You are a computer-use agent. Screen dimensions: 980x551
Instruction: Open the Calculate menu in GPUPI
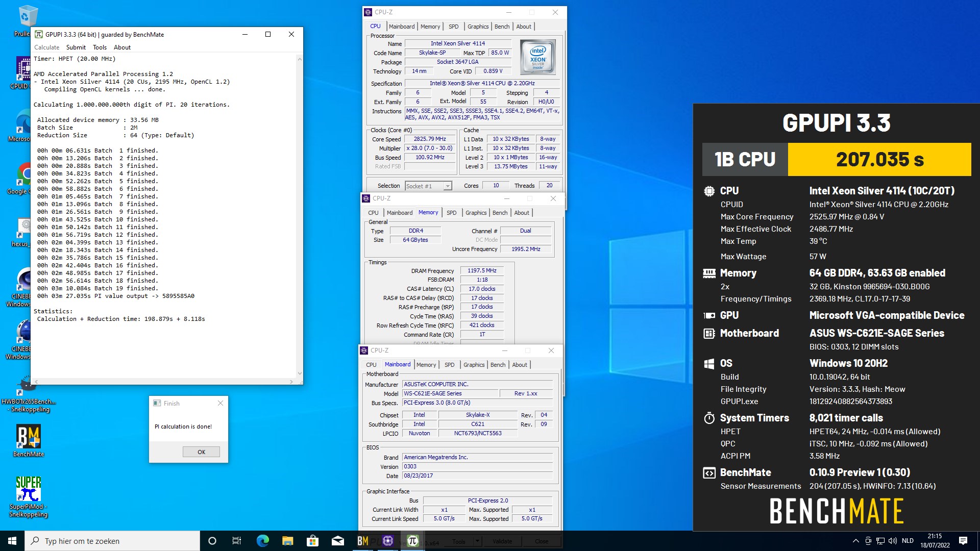tap(46, 47)
